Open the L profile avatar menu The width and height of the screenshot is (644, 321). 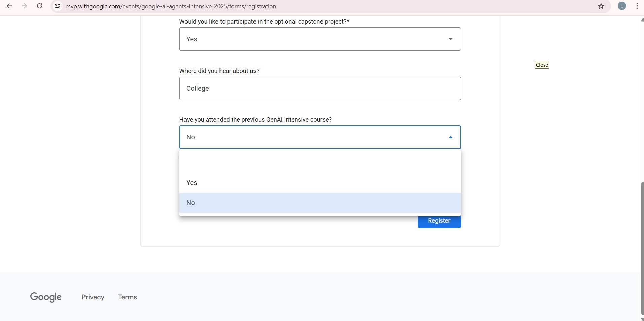coord(622,6)
